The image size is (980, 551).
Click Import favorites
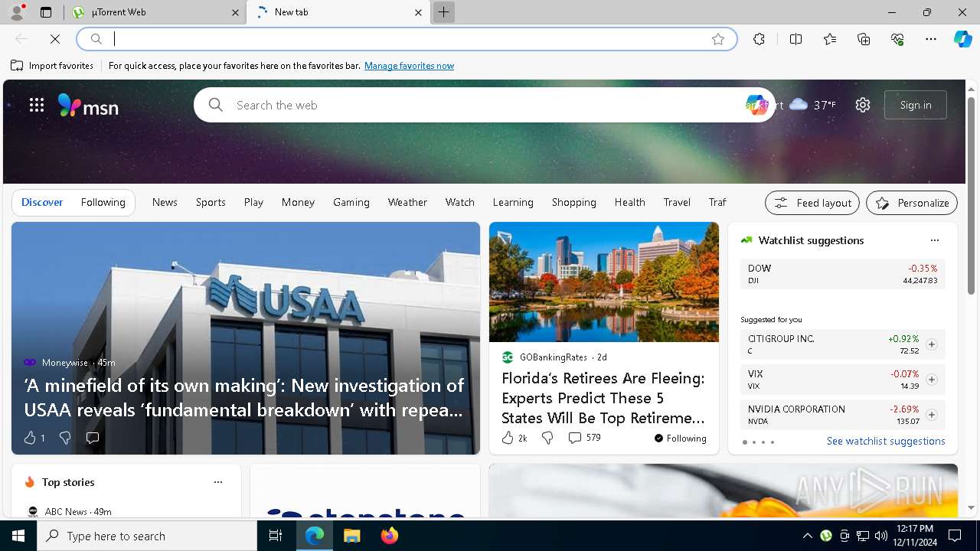[x=52, y=66]
